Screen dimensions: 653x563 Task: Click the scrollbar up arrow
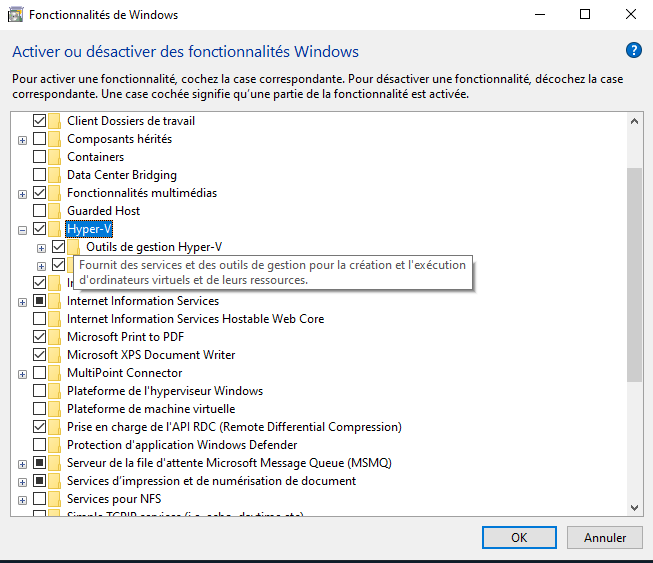[634, 122]
